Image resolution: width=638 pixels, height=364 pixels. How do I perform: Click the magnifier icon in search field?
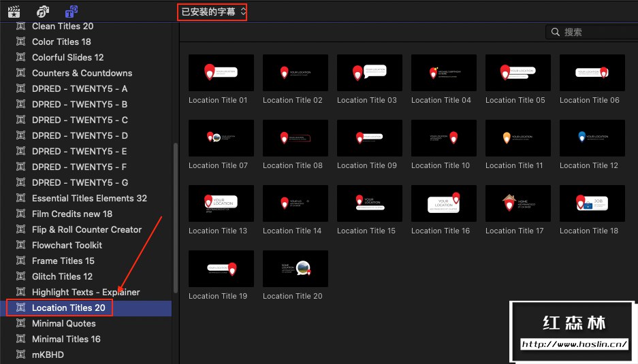[x=555, y=32]
